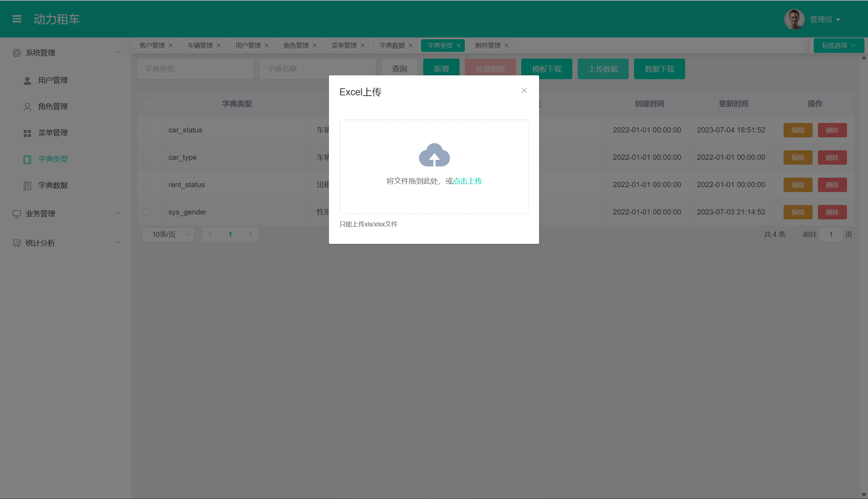Toggle the select-all header checkbox
Screen dimensions: 868x499
pyautogui.click(x=146, y=104)
